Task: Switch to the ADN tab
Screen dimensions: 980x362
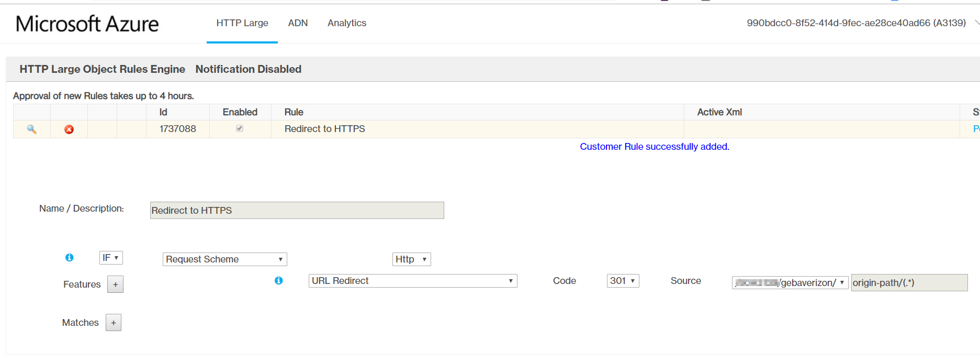Action: click(x=298, y=23)
